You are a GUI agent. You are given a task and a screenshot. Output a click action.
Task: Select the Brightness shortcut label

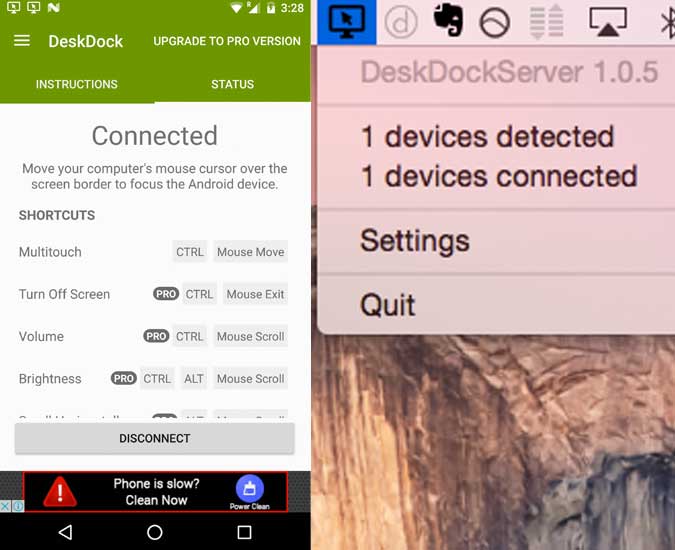tap(50, 379)
